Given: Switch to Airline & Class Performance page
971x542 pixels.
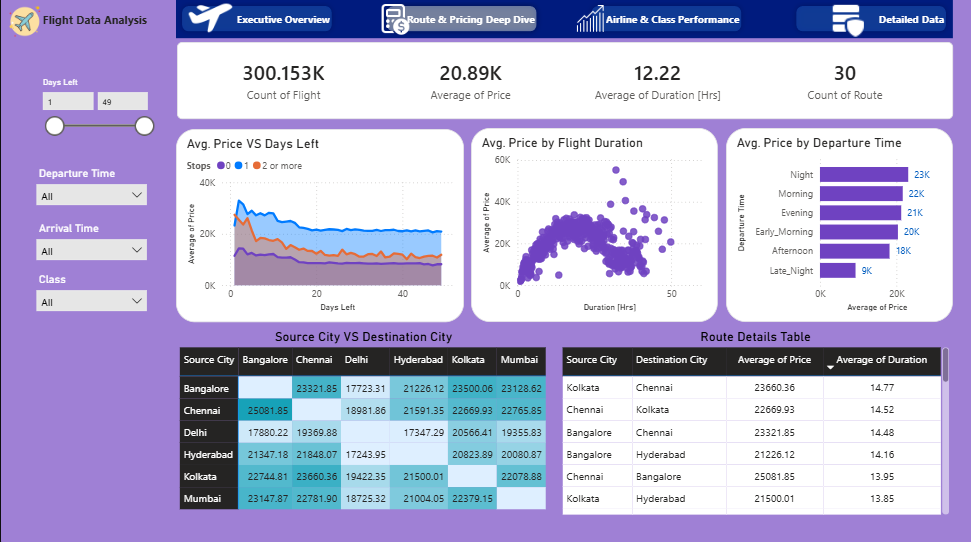Looking at the screenshot, I should click(658, 19).
